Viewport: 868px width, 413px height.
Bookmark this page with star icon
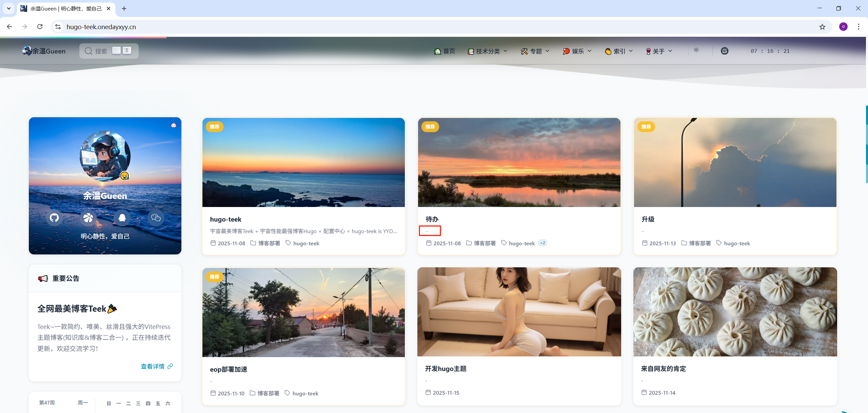point(822,27)
